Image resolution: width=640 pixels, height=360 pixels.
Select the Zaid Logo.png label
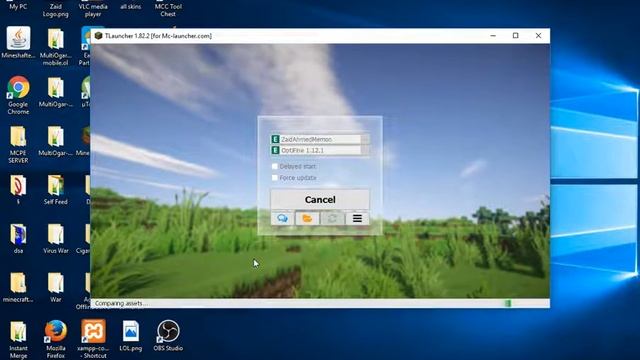(56, 10)
